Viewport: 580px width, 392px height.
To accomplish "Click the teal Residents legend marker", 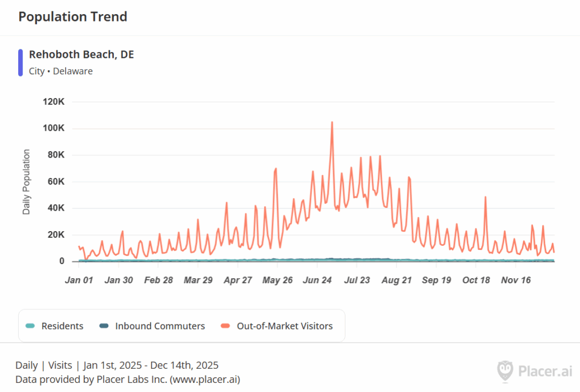I will [x=30, y=326].
